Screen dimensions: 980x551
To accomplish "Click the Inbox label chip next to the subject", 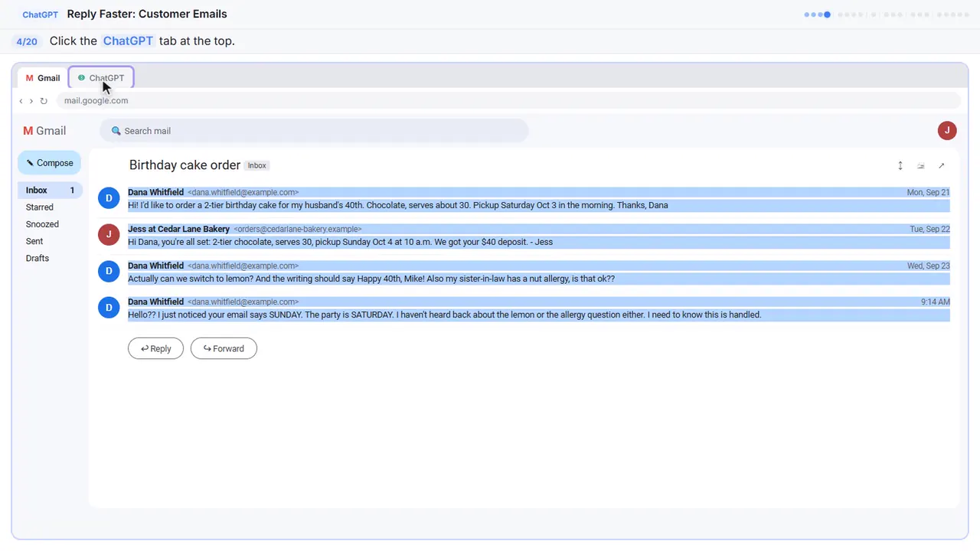I will pyautogui.click(x=257, y=165).
